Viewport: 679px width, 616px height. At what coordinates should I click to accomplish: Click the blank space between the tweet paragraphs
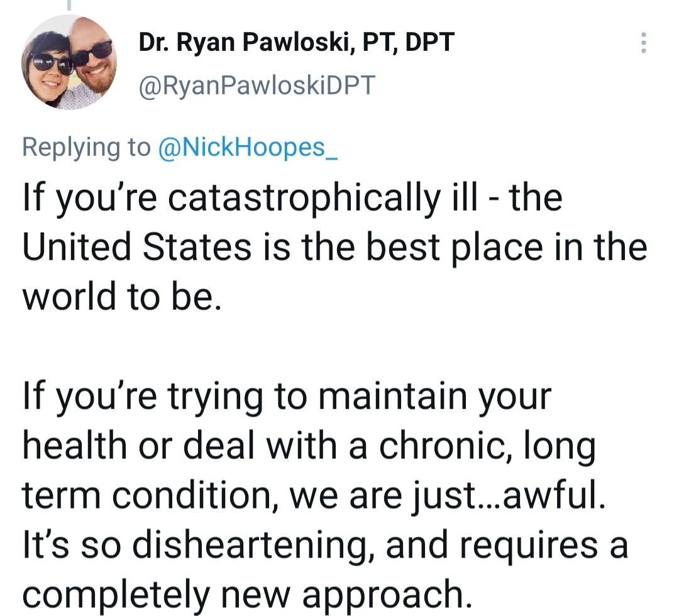(333, 346)
